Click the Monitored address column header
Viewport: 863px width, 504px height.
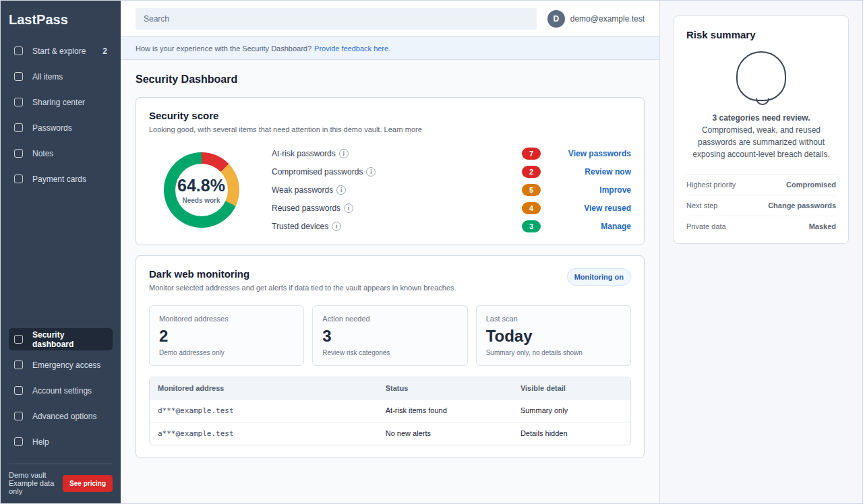(191, 388)
